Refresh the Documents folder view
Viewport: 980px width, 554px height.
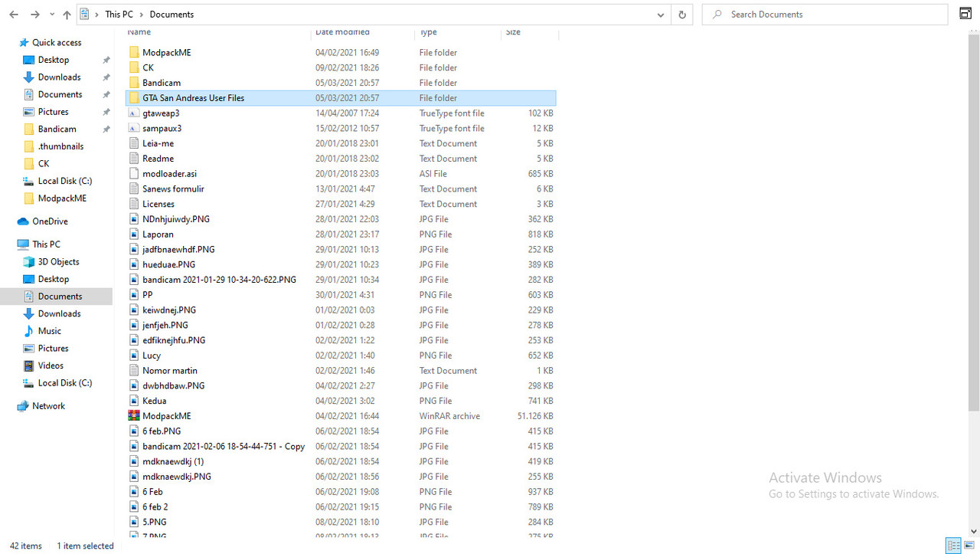681,15
